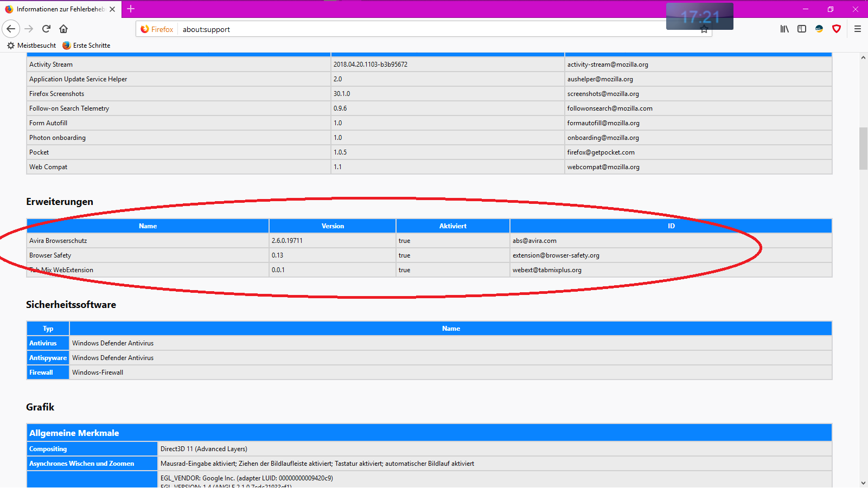Screen dimensions: 868x488
Task: Click the back navigation arrow
Action: [11, 29]
